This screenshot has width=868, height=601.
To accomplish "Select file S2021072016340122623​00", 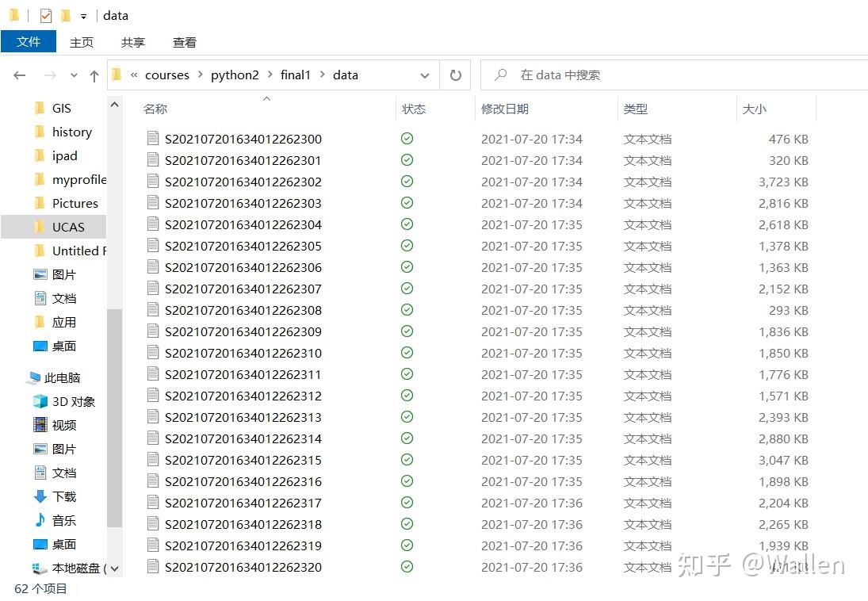I will 243,139.
